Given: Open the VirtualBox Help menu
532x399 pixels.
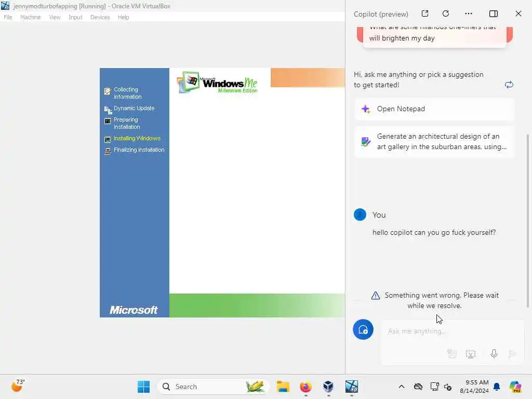Looking at the screenshot, I should (x=124, y=17).
